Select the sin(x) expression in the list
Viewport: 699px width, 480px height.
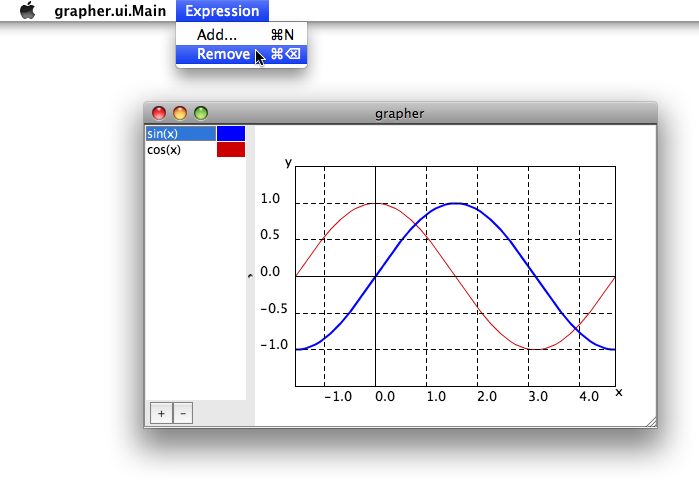click(181, 133)
